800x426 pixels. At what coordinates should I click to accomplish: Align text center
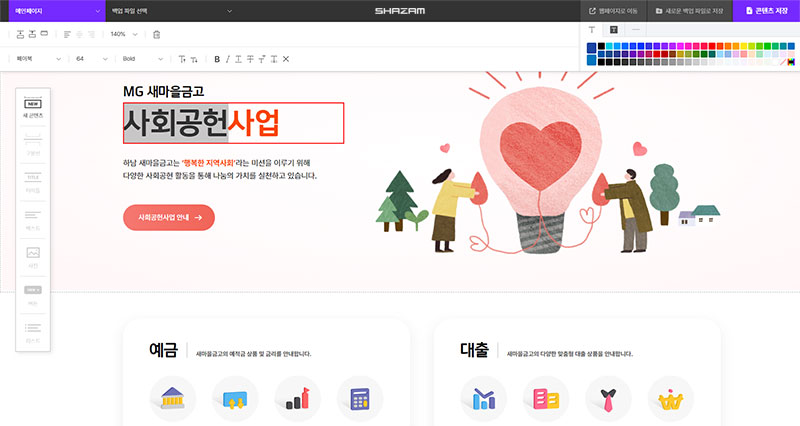pyautogui.click(x=79, y=34)
